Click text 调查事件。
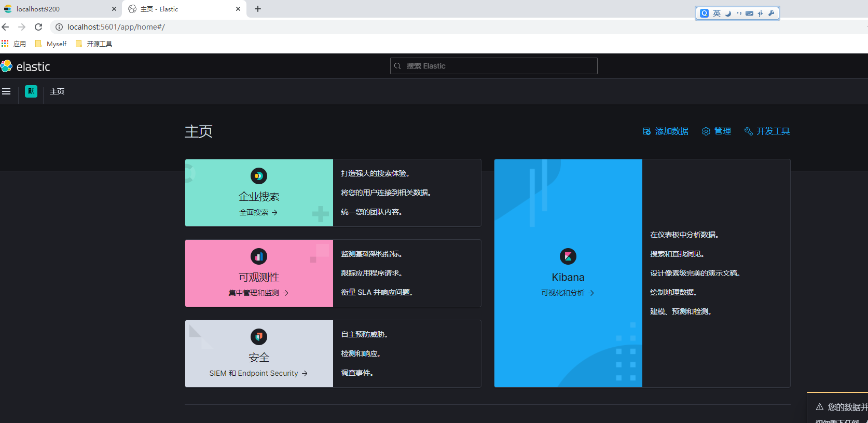The image size is (868, 423). pyautogui.click(x=357, y=373)
